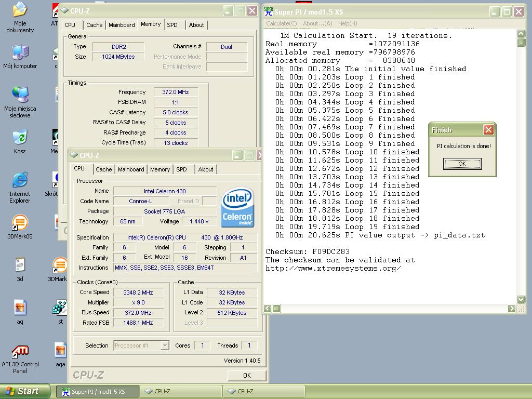
Task: Click Rated FSB 1488.1 MHz field
Action: click(138, 323)
